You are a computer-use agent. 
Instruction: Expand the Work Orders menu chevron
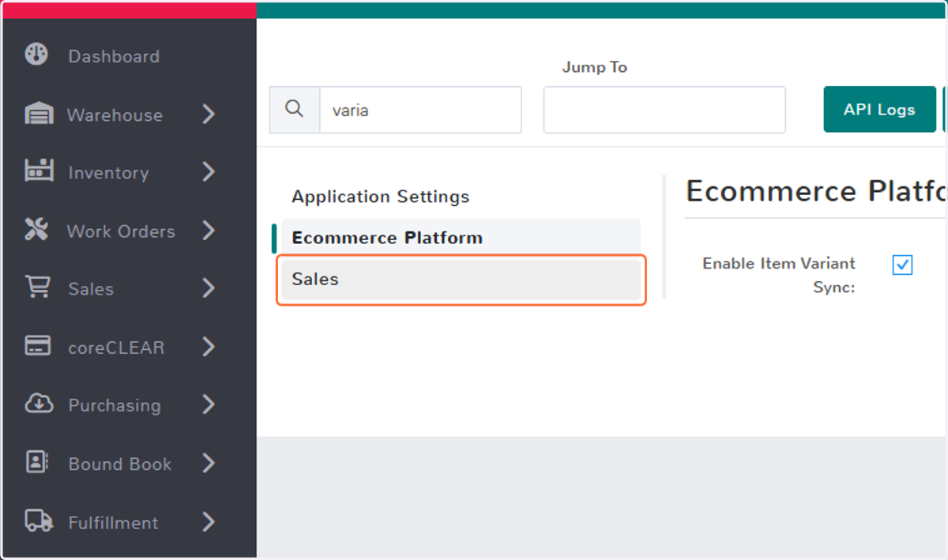pos(209,230)
